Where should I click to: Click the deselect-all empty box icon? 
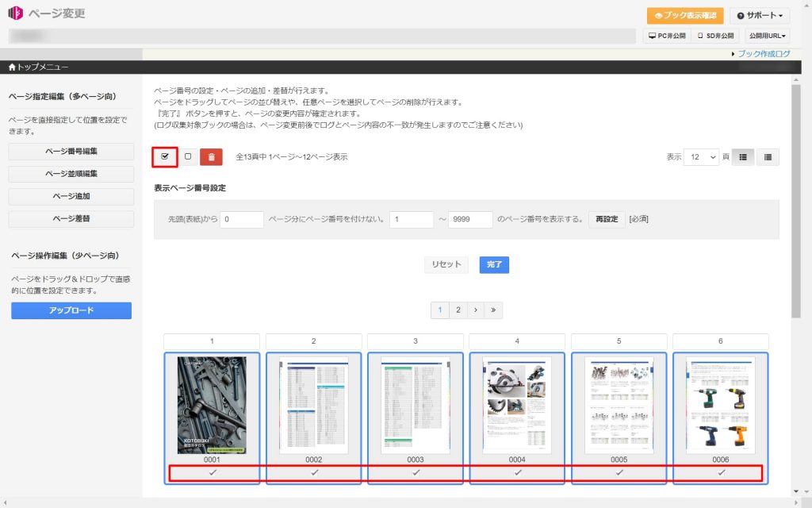coord(188,156)
